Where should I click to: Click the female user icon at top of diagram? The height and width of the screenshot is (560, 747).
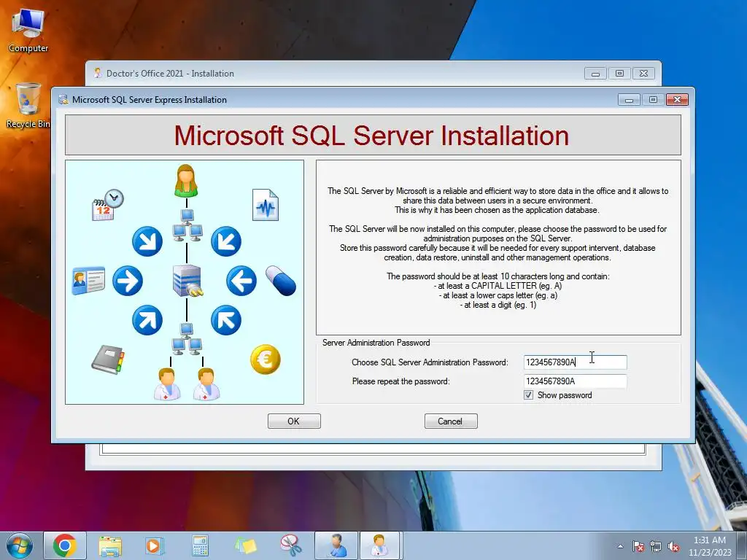[186, 181]
